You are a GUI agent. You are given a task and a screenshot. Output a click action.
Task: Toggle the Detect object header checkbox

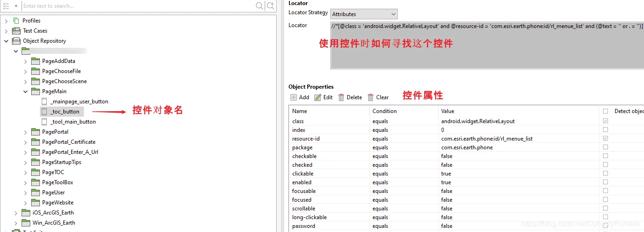coord(605,111)
